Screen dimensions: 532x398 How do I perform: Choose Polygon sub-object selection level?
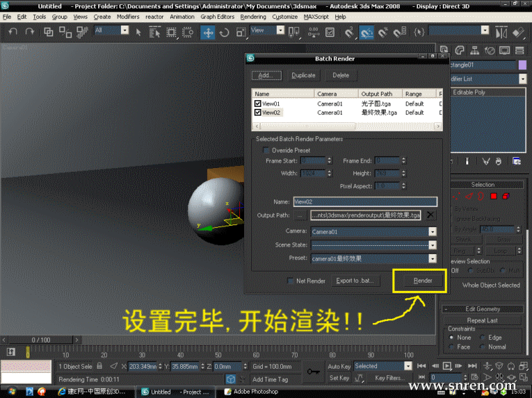pos(493,197)
